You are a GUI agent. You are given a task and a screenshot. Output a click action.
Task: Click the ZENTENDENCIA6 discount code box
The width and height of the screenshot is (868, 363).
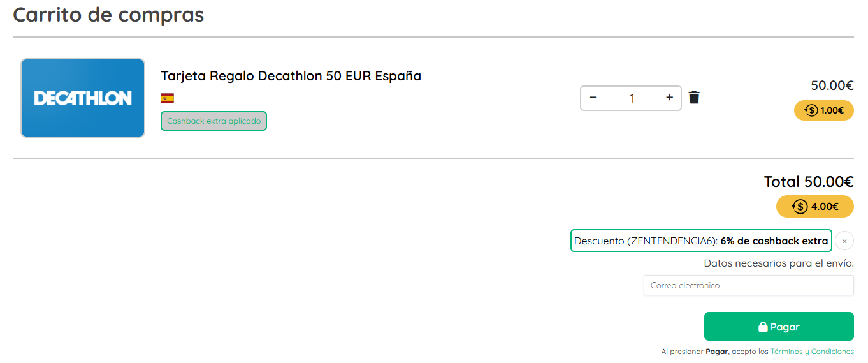click(x=700, y=241)
